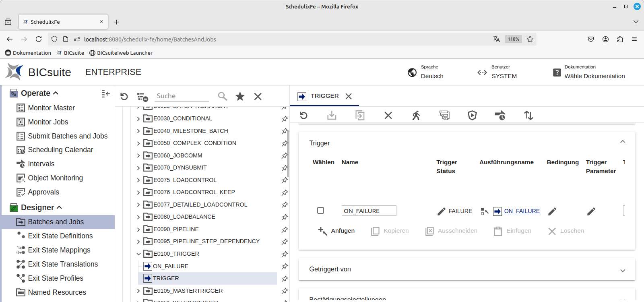Click the collapse tree filter icon
This screenshot has width=644, height=302.
142,97
